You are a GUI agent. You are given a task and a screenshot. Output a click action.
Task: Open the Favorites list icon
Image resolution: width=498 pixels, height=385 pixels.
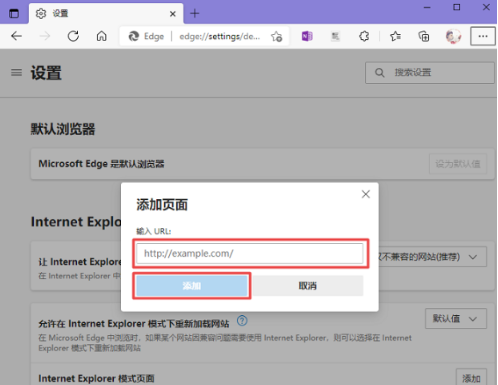[x=395, y=36]
